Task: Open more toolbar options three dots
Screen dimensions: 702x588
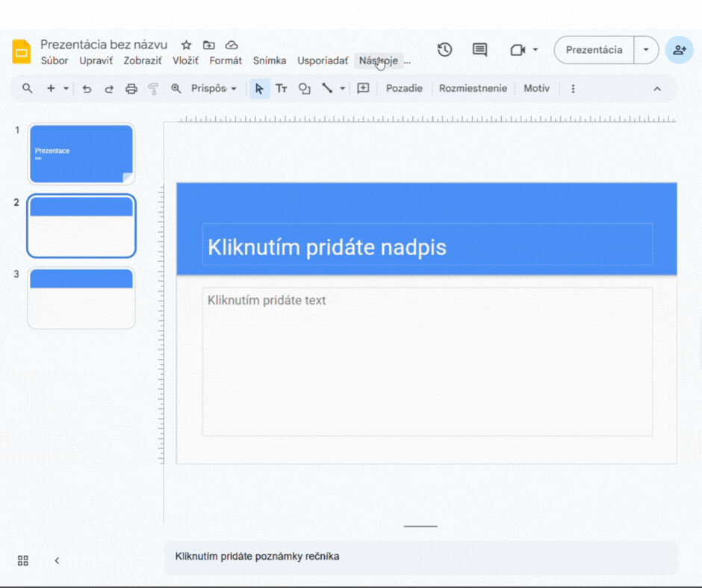Action: pyautogui.click(x=573, y=89)
